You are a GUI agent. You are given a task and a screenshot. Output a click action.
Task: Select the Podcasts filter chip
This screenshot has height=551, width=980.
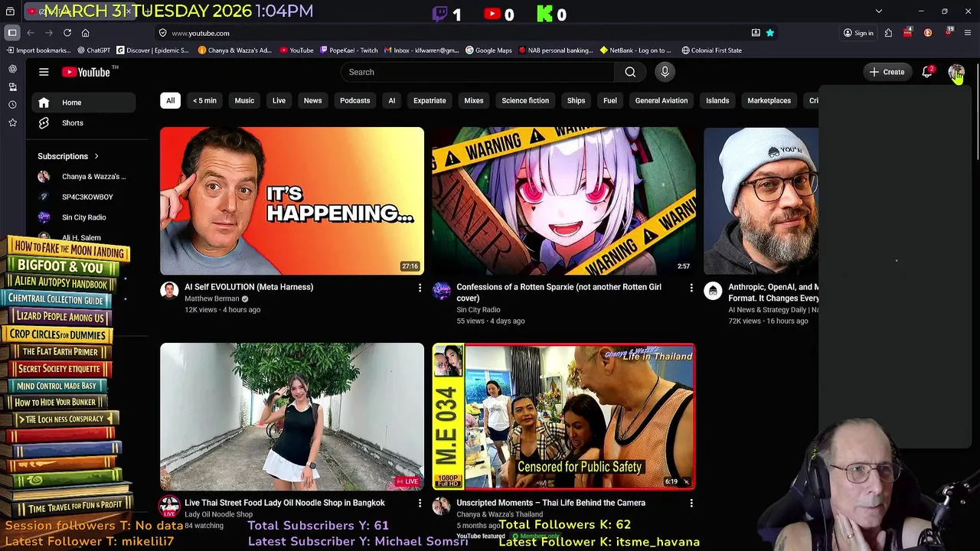(354, 100)
